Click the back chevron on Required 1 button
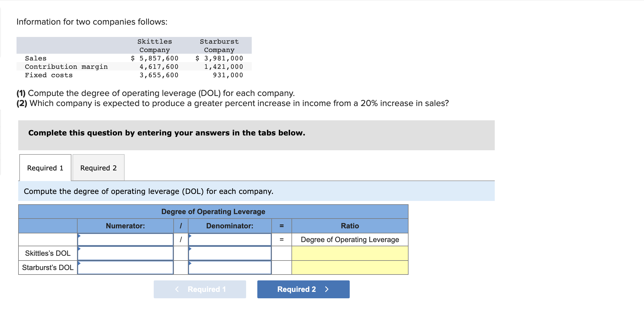 pyautogui.click(x=177, y=289)
